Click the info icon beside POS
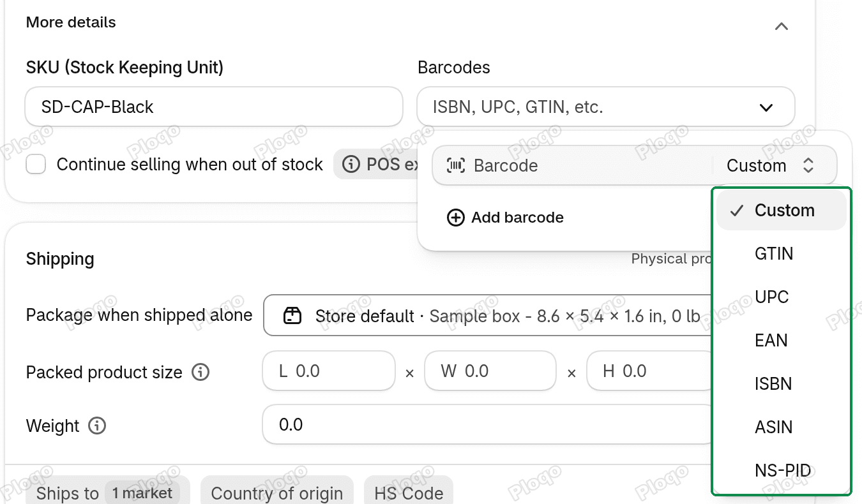Viewport: 862px width, 504px height. click(351, 165)
